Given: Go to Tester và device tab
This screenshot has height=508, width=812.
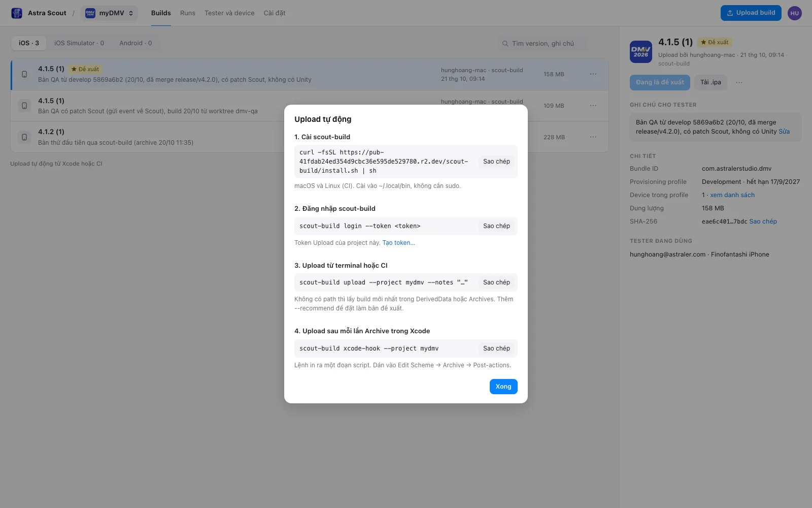Looking at the screenshot, I should pyautogui.click(x=229, y=13).
